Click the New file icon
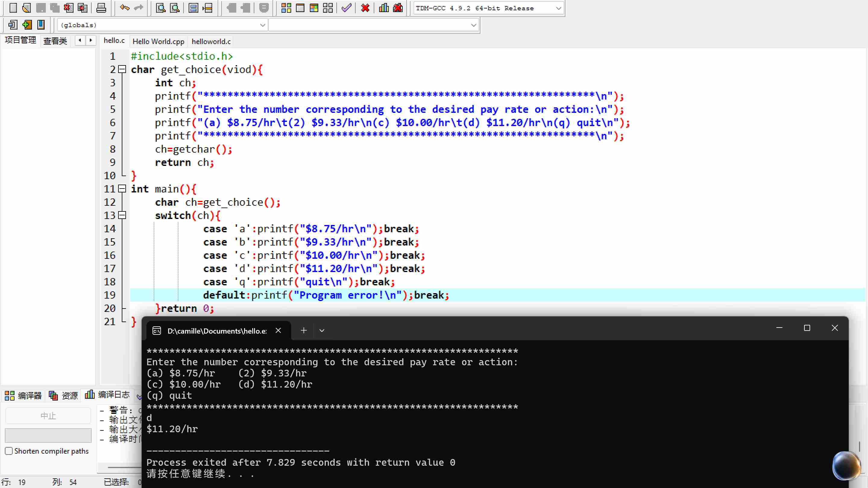Image resolution: width=868 pixels, height=488 pixels. [x=13, y=8]
